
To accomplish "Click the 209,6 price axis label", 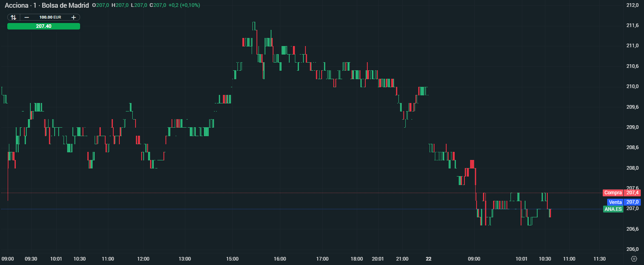I will click(632, 107).
